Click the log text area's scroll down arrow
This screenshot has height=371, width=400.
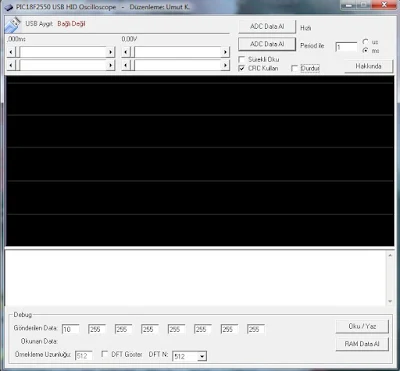pos(390,302)
